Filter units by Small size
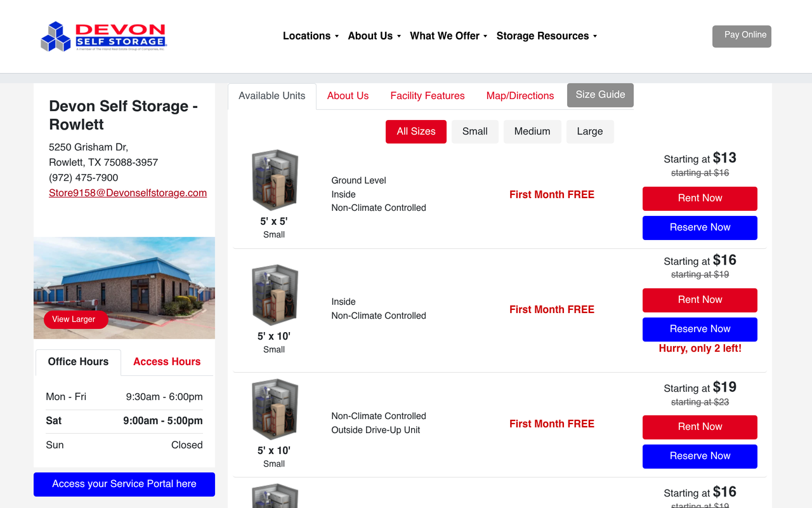This screenshot has height=508, width=812. (x=475, y=131)
